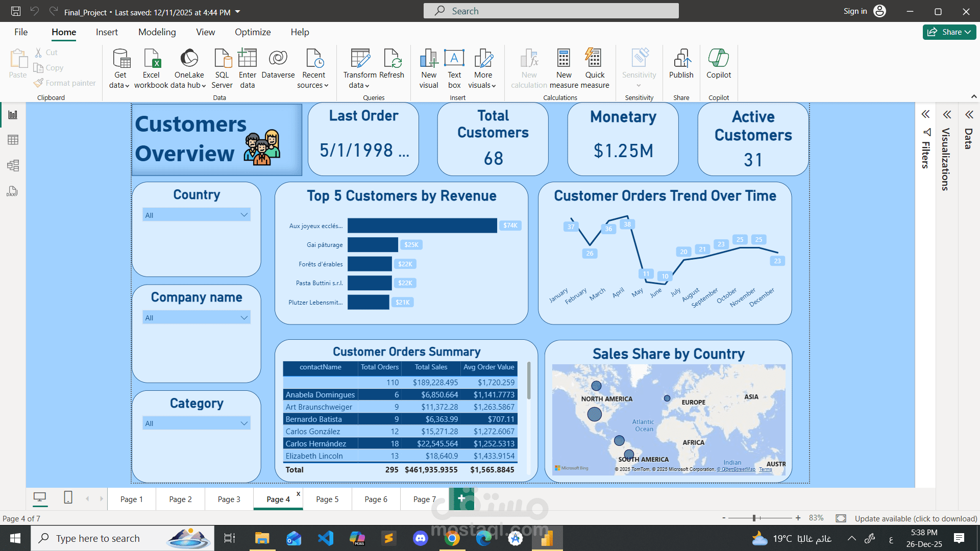Open DAX query view icon
This screenshot has height=551, width=980.
coord(13,191)
